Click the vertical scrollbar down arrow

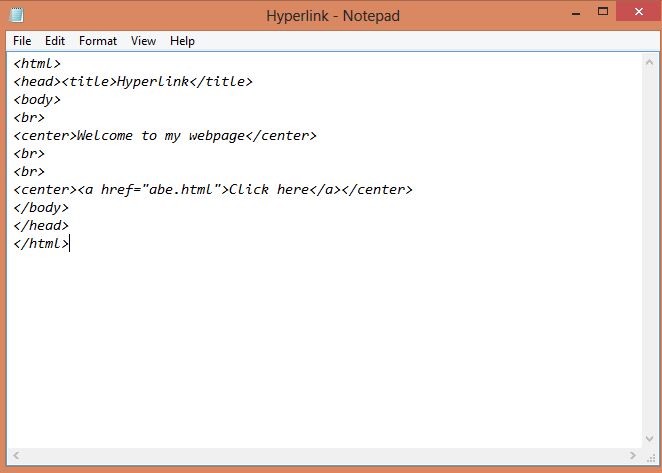649,439
